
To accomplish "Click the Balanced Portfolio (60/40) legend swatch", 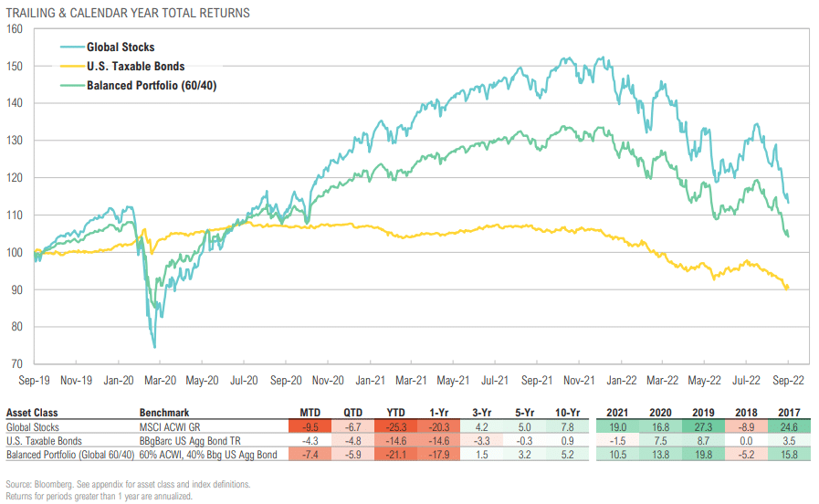I will pyautogui.click(x=73, y=85).
